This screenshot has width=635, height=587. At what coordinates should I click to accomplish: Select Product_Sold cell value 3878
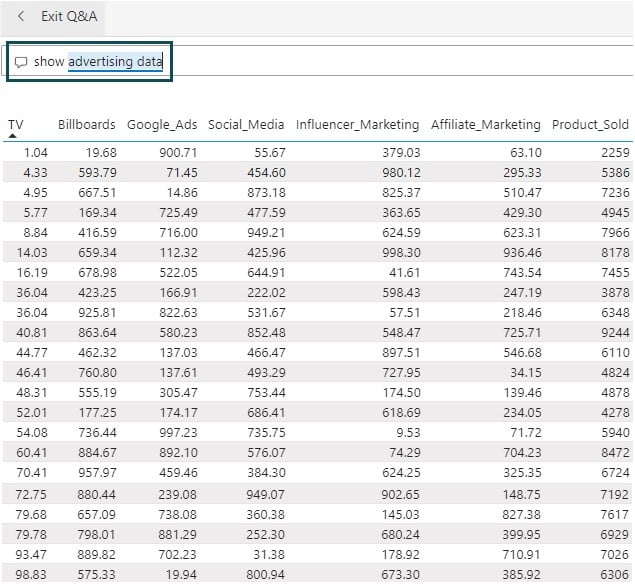(615, 292)
